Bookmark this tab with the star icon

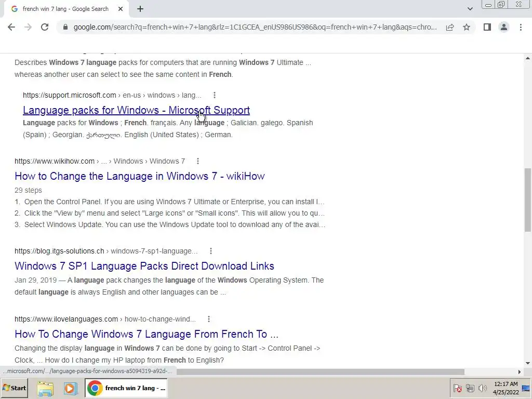(467, 27)
